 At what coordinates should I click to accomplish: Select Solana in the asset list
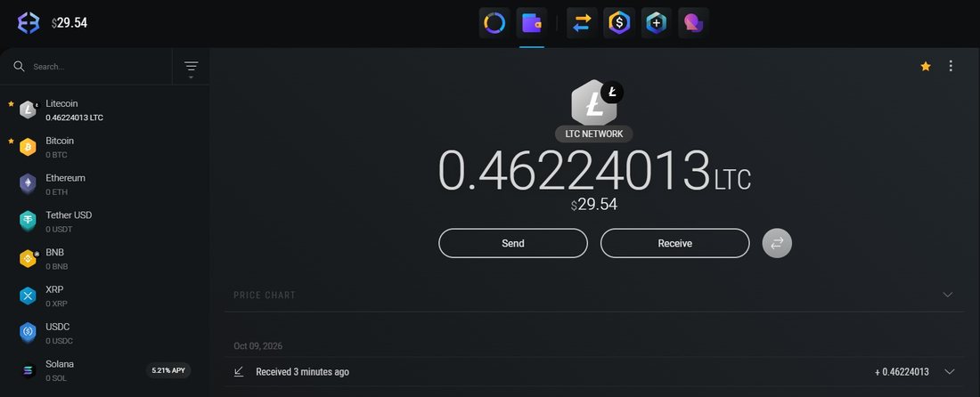105,371
